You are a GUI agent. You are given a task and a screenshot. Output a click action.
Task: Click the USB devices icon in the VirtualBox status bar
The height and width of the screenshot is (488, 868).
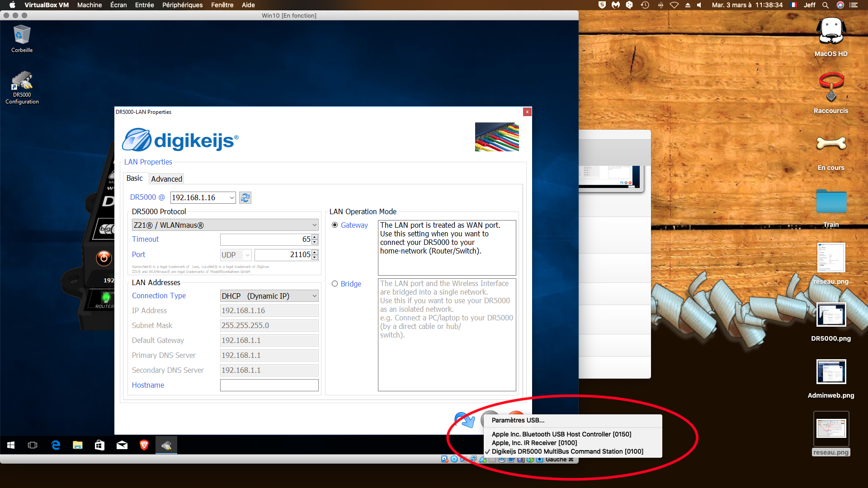point(483,460)
